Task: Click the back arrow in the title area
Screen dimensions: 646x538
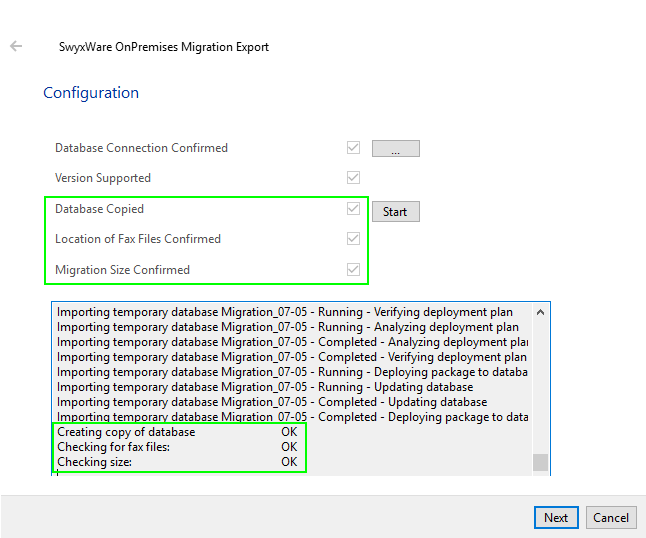Action: [16, 46]
